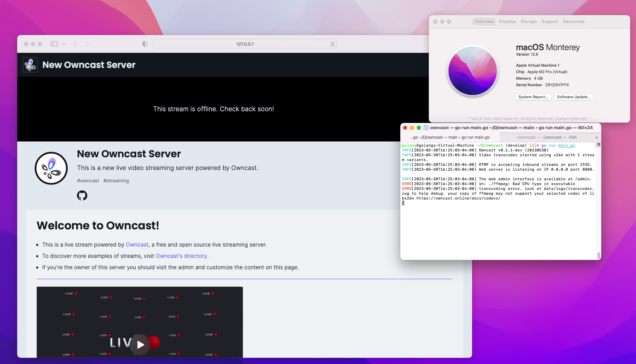
Task: Reload the 127.0.0.1 page
Action: click(332, 44)
